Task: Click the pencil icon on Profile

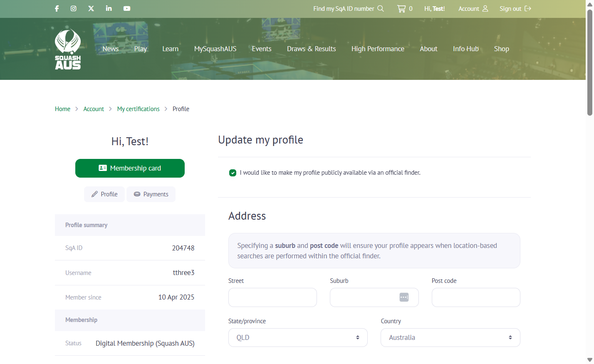Action: (95, 194)
